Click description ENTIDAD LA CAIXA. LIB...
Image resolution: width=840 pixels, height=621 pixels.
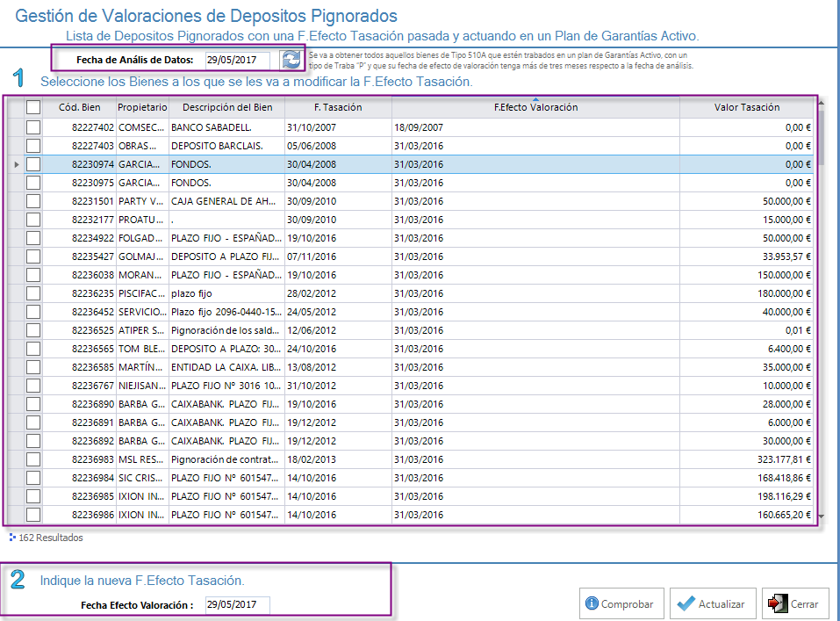(227, 367)
